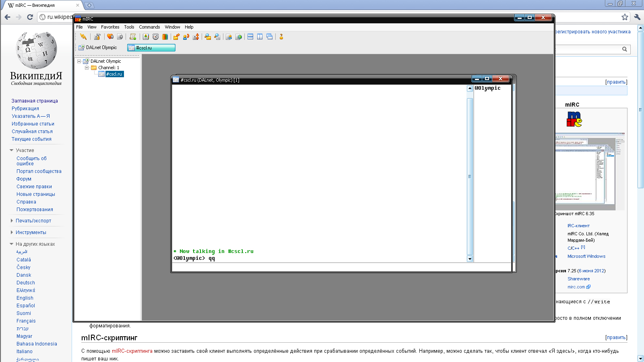Open the Help menu in mIRC
644x362 pixels.
point(189,27)
